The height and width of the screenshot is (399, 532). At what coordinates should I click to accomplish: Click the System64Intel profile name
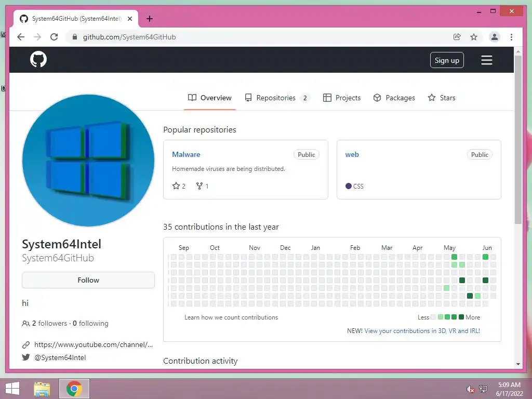(x=61, y=244)
